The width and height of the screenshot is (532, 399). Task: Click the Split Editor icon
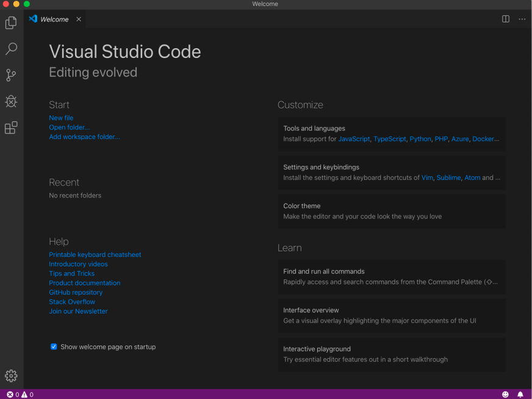505,19
